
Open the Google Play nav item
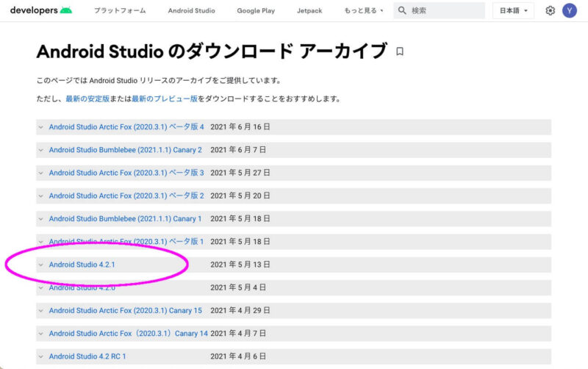256,10
